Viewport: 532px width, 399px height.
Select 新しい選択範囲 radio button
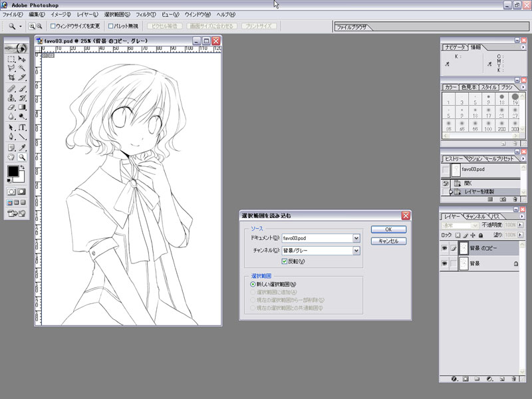click(253, 285)
